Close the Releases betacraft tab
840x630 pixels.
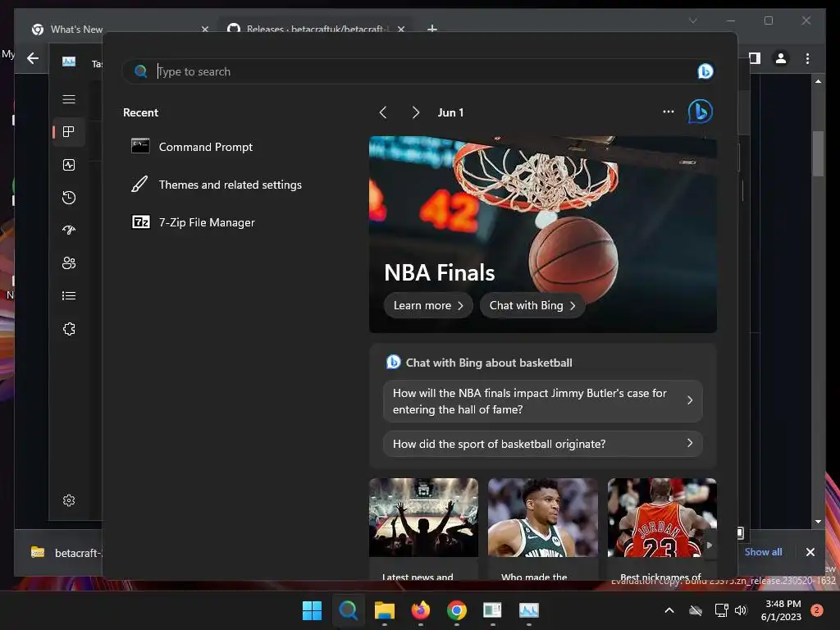pyautogui.click(x=400, y=29)
